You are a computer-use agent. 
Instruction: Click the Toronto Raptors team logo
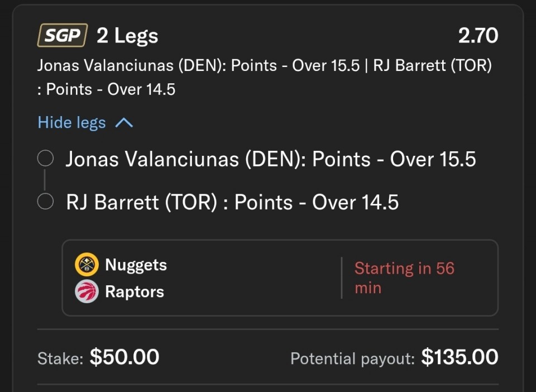click(x=87, y=291)
